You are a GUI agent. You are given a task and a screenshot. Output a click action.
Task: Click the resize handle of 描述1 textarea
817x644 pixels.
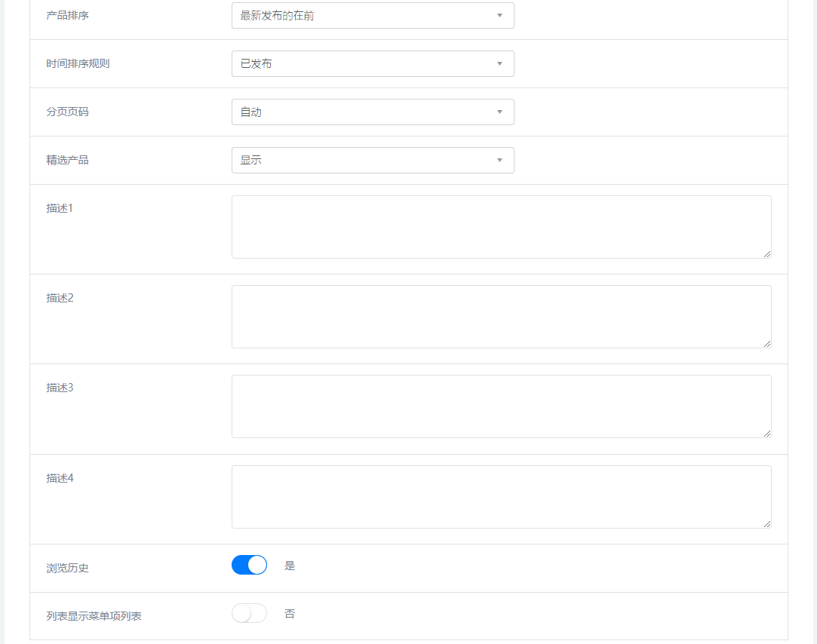point(766,254)
